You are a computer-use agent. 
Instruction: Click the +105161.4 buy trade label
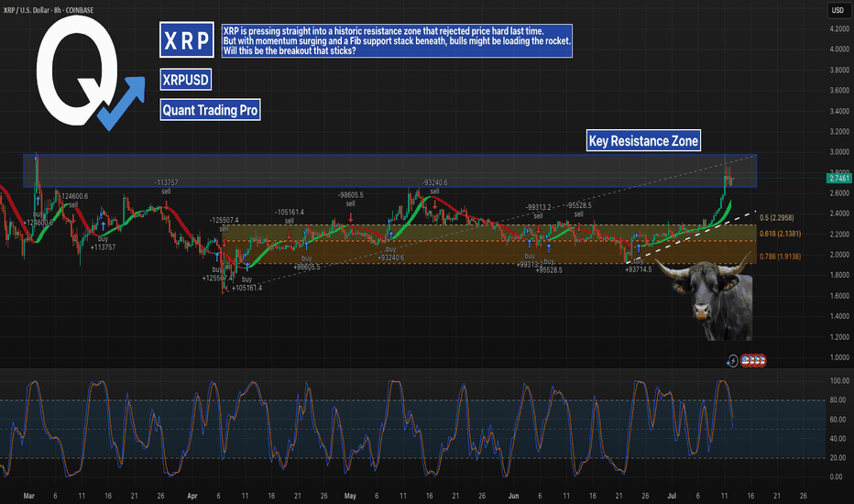tap(246, 283)
